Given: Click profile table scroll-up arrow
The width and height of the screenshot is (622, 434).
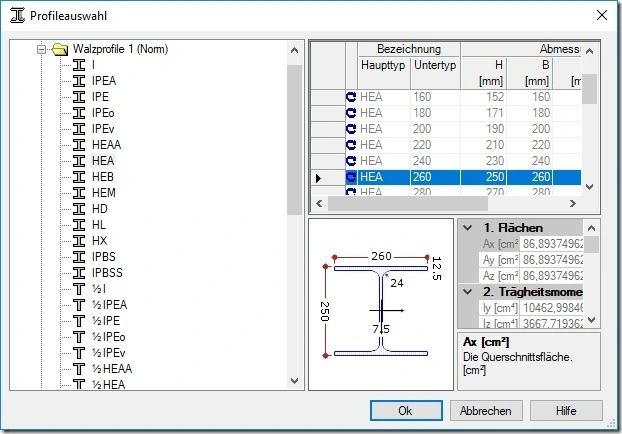Looking at the screenshot, I should click(x=589, y=51).
